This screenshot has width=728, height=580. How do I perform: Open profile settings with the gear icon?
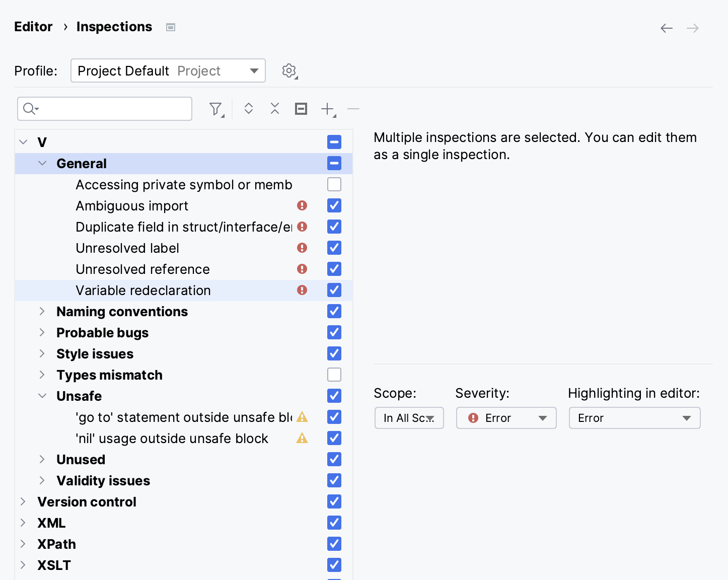coord(289,70)
